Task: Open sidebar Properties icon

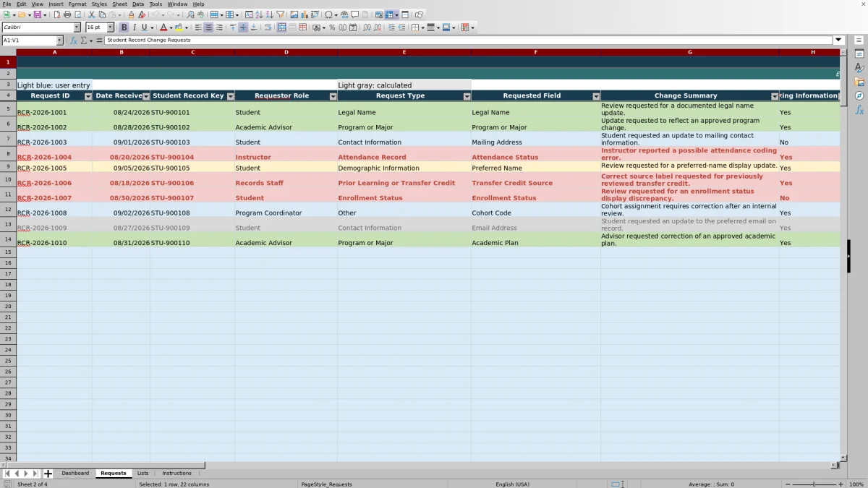Action: [x=859, y=53]
